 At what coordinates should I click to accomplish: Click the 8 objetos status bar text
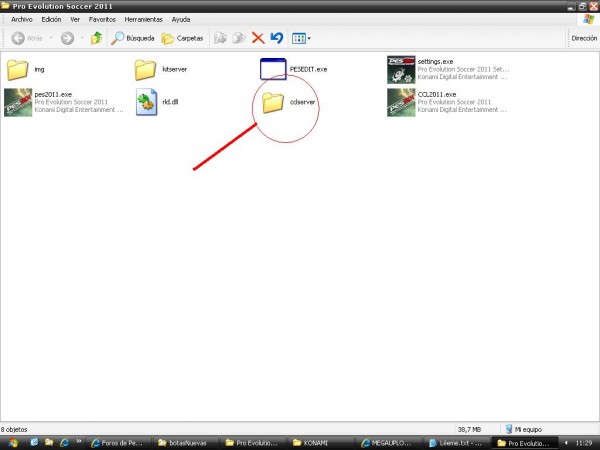pos(14,429)
